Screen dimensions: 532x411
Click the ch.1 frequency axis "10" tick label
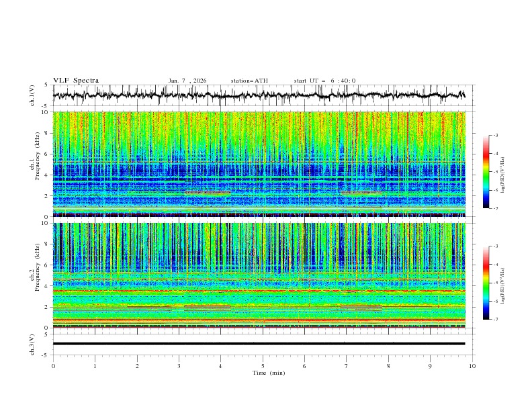coord(45,112)
